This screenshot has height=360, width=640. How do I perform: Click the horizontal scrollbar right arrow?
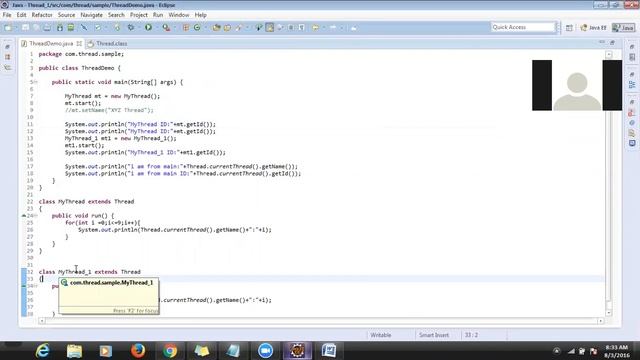[x=600, y=321]
